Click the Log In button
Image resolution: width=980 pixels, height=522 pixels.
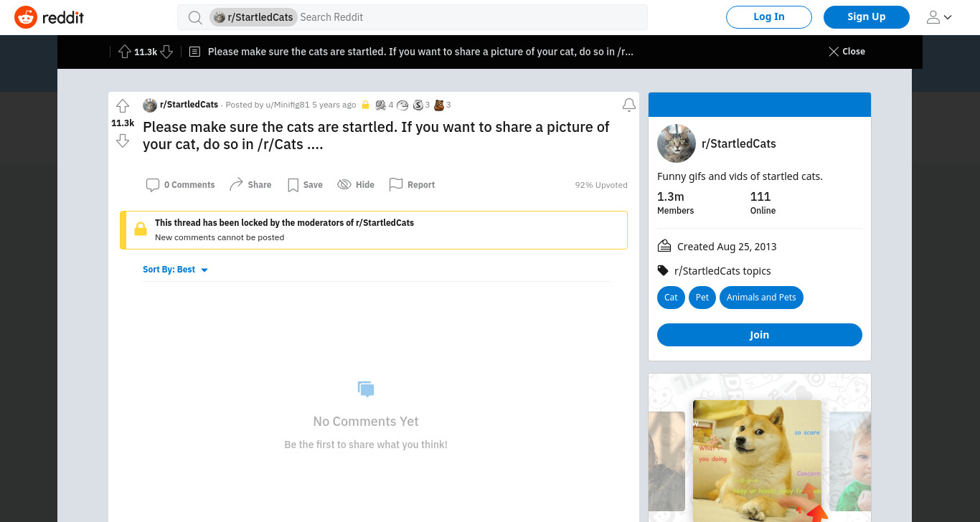(x=769, y=17)
